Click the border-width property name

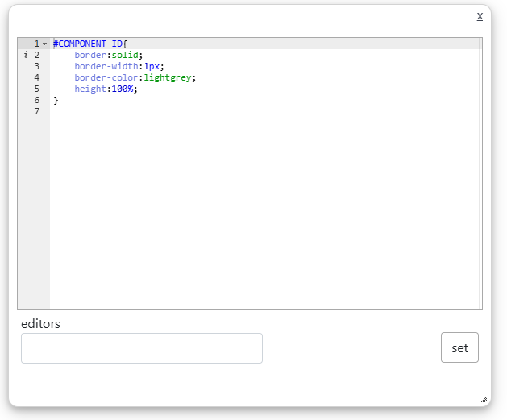tap(106, 66)
